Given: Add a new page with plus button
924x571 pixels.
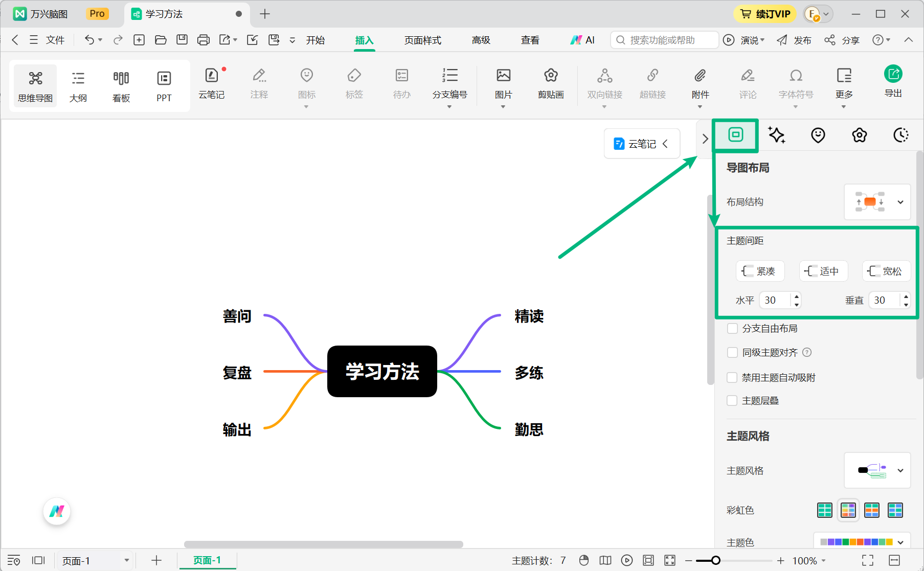Looking at the screenshot, I should pos(156,560).
